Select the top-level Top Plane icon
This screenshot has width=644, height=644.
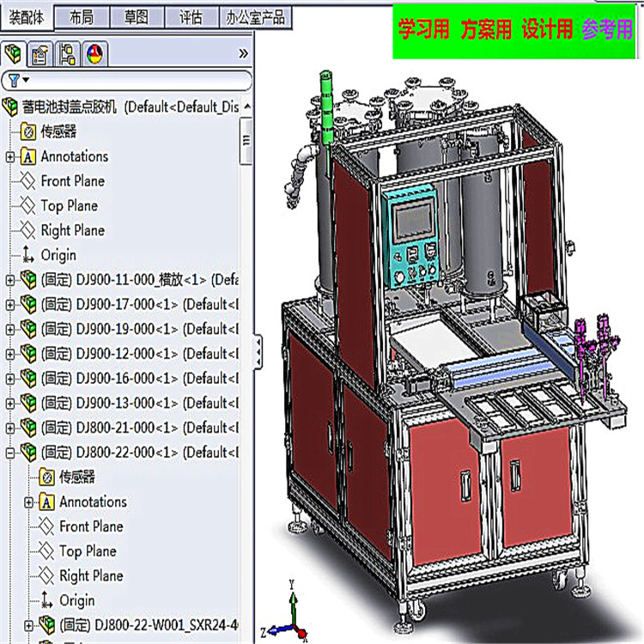pyautogui.click(x=28, y=206)
